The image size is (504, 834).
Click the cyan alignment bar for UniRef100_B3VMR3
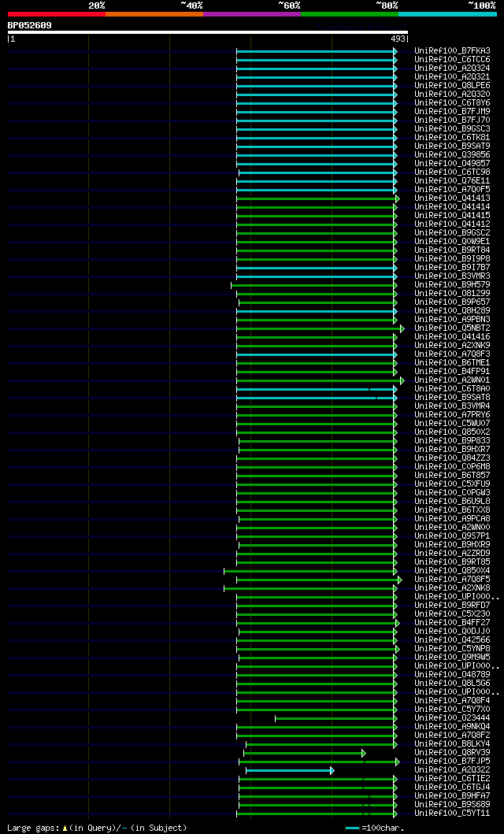click(317, 276)
